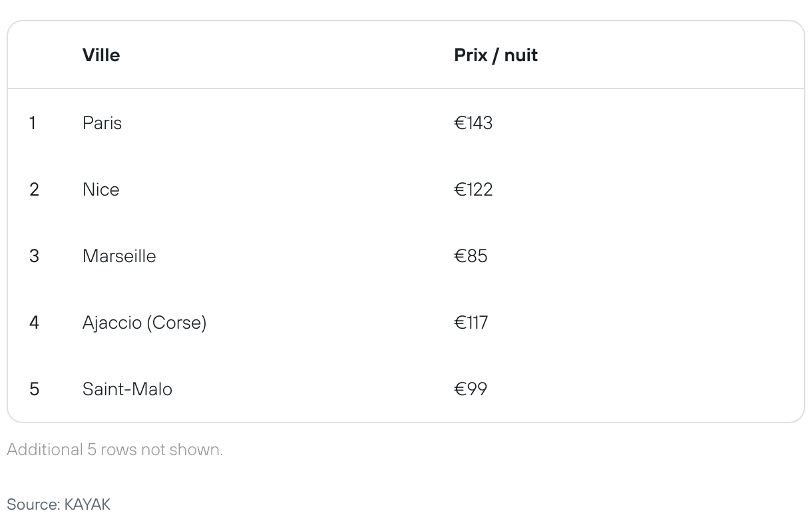
Task: Select the Ajaccio (Corse) city cell
Action: (144, 322)
